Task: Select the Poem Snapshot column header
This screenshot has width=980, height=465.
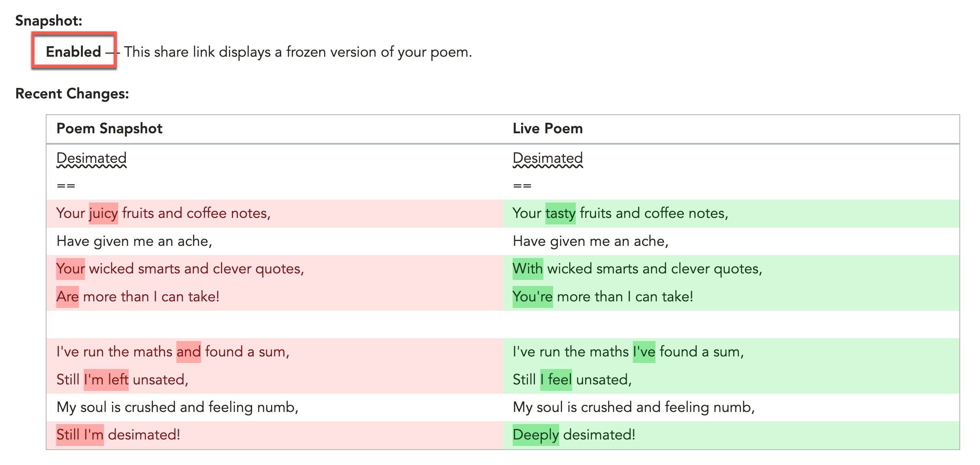Action: click(110, 128)
